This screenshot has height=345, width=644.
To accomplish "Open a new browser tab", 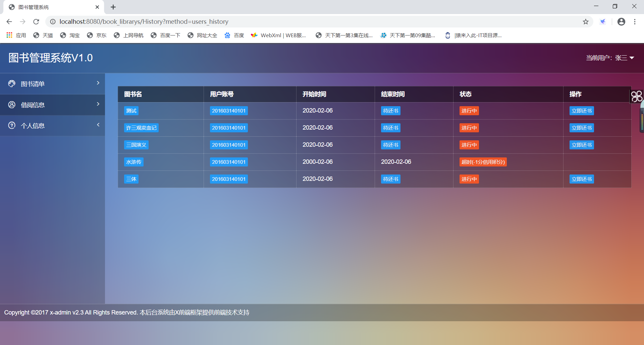I will pyautogui.click(x=113, y=7).
